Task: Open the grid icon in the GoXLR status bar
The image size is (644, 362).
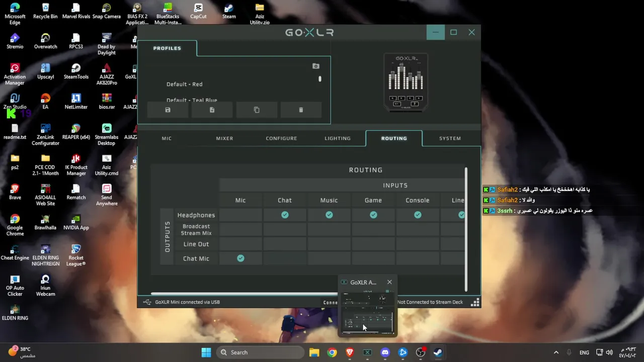Action: coord(475,302)
